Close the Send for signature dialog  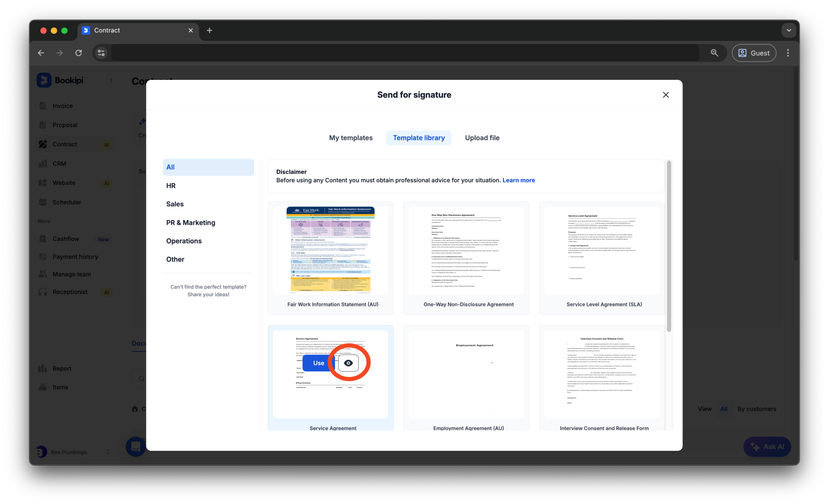click(x=666, y=95)
